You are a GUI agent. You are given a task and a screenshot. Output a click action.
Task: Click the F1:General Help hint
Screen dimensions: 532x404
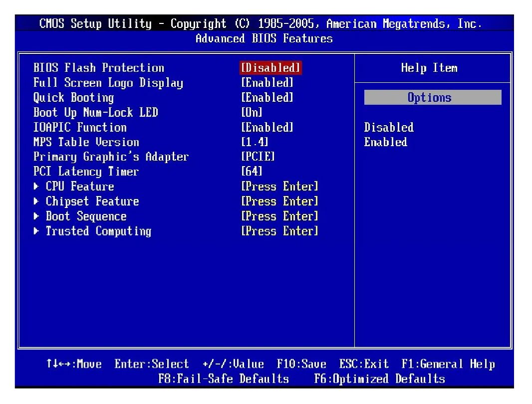(x=448, y=364)
